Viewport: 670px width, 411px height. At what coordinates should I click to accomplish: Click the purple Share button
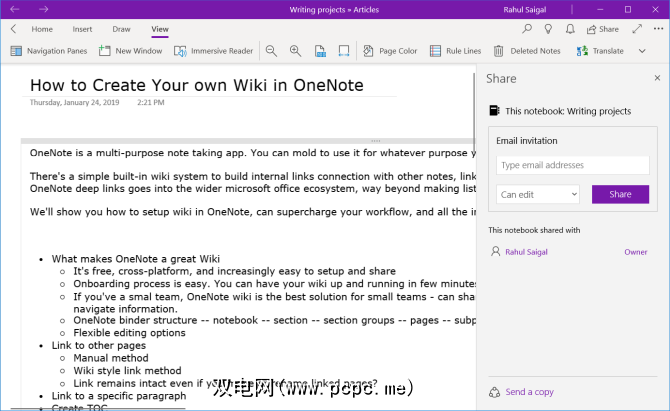620,194
